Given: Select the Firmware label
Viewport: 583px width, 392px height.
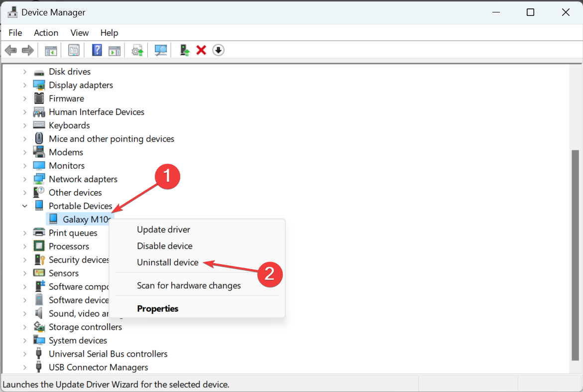Looking at the screenshot, I should [67, 98].
